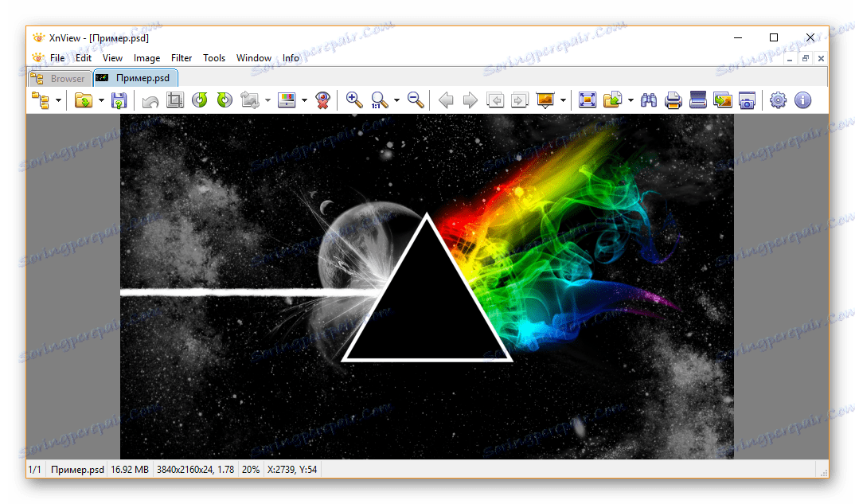Click the displayed Pink Floyd prism image

click(x=427, y=287)
